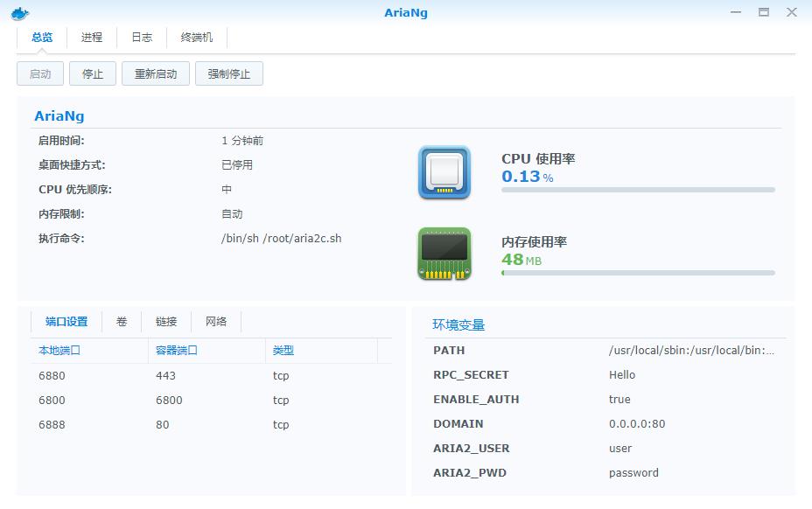Viewport: 812px width, 509px height.
Task: Force stop with 强制停止 button
Action: [229, 73]
